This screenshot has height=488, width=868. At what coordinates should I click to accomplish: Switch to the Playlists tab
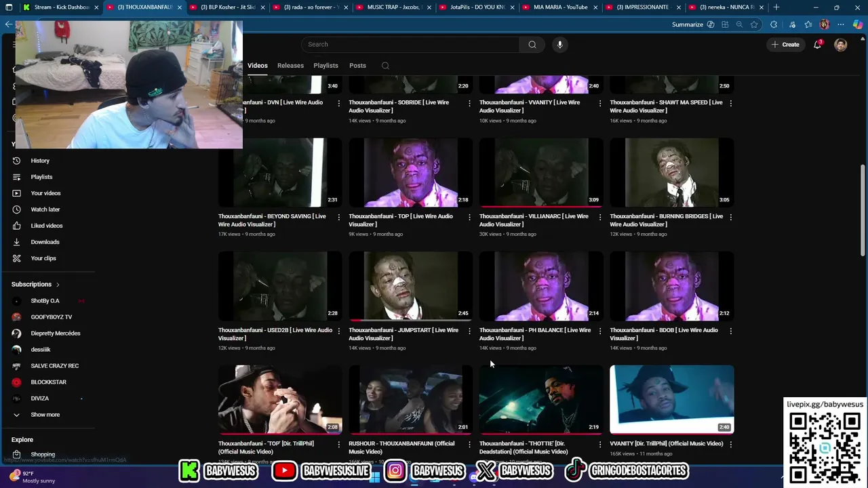pyautogui.click(x=325, y=66)
